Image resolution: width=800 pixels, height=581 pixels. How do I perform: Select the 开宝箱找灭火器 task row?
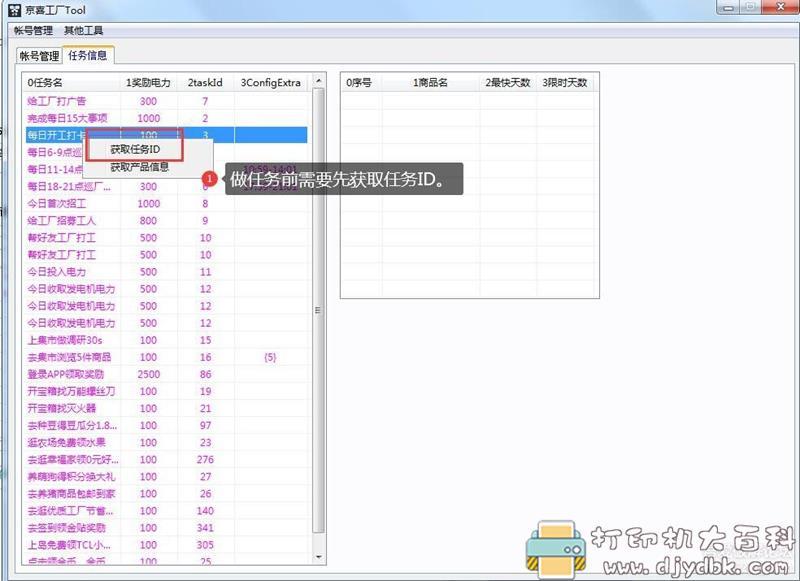[165, 409]
